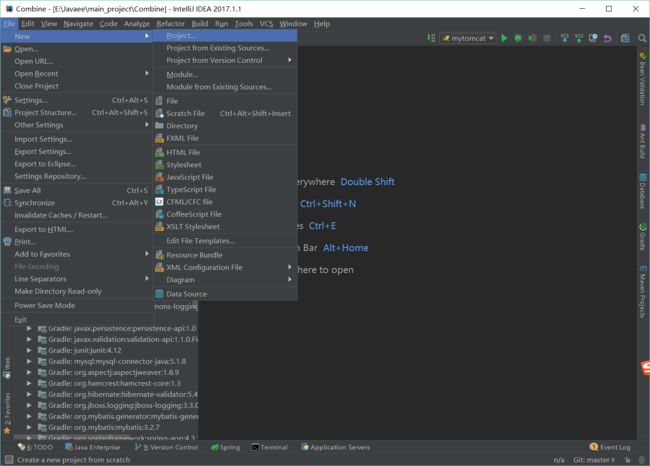The image size is (650, 466).
Task: Click Synchronize in File menu
Action: pyautogui.click(x=77, y=203)
